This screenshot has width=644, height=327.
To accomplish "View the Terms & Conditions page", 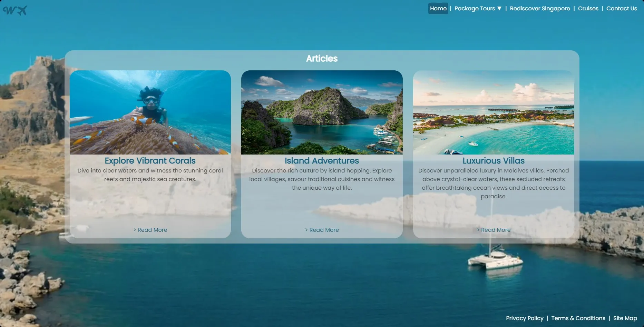I will click(578, 318).
